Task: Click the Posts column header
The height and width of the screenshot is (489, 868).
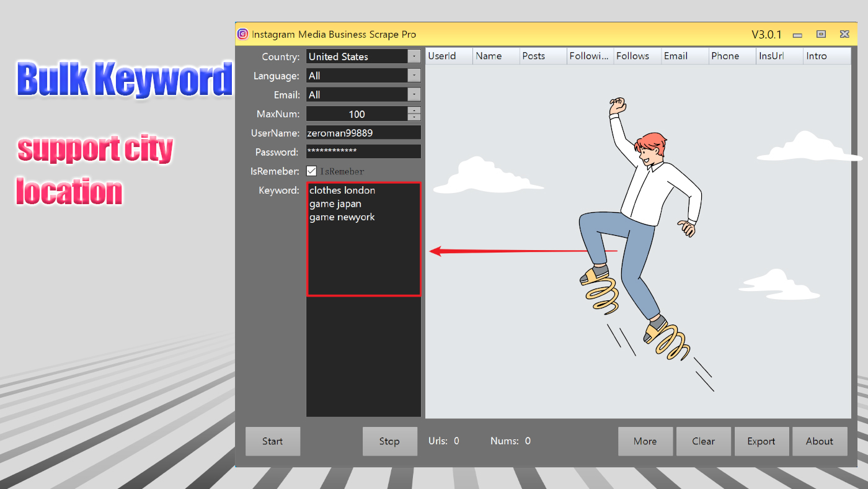Action: pyautogui.click(x=543, y=56)
